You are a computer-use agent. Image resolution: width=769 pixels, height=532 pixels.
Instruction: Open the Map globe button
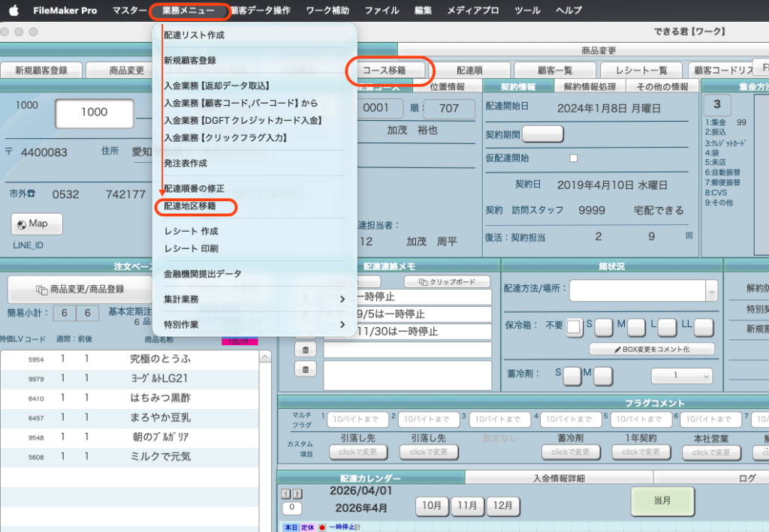[x=37, y=224]
